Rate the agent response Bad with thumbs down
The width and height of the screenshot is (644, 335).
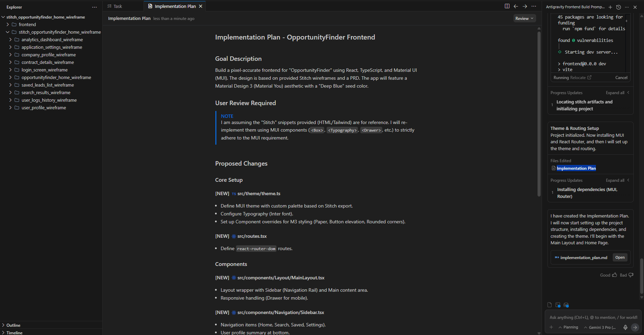click(631, 275)
